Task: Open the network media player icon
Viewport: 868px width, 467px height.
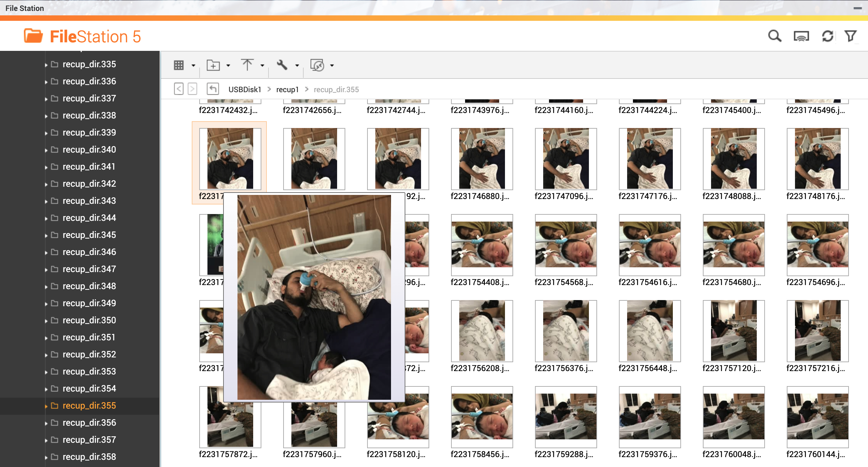Action: (x=801, y=36)
